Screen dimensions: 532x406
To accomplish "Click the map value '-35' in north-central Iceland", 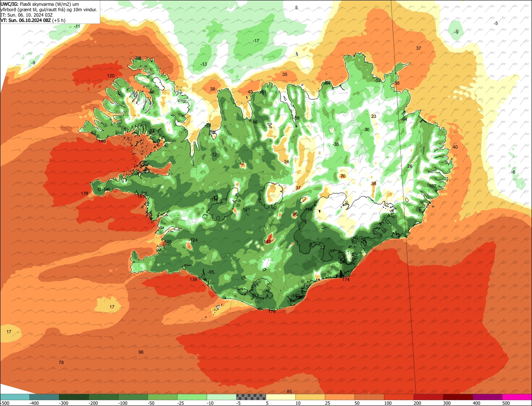I will point(336,144).
